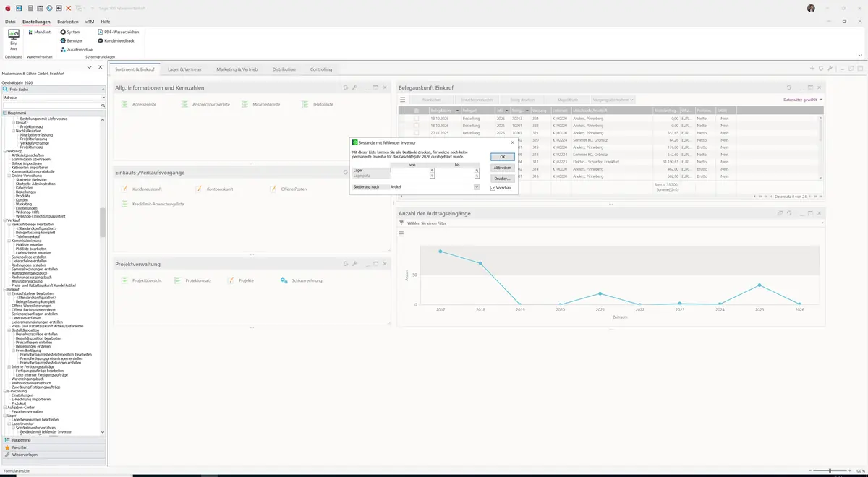The image size is (868, 477).
Task: Check the second Bestellung row checkbox
Action: (x=416, y=126)
